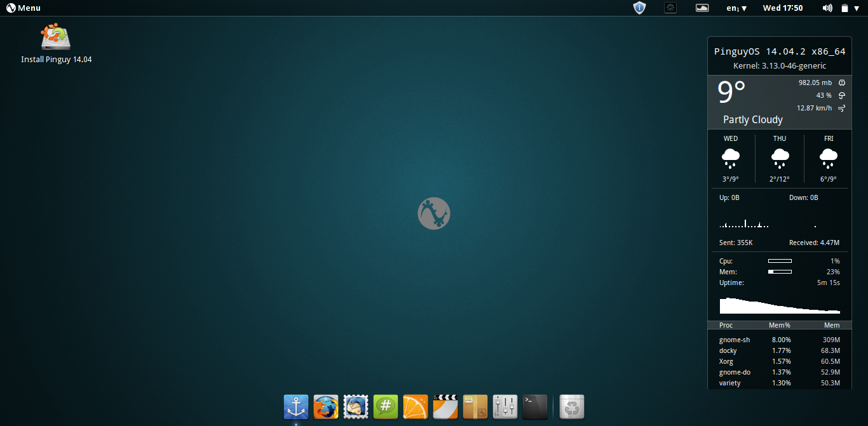
Task: Launch Firefox from the dock
Action: 326,407
